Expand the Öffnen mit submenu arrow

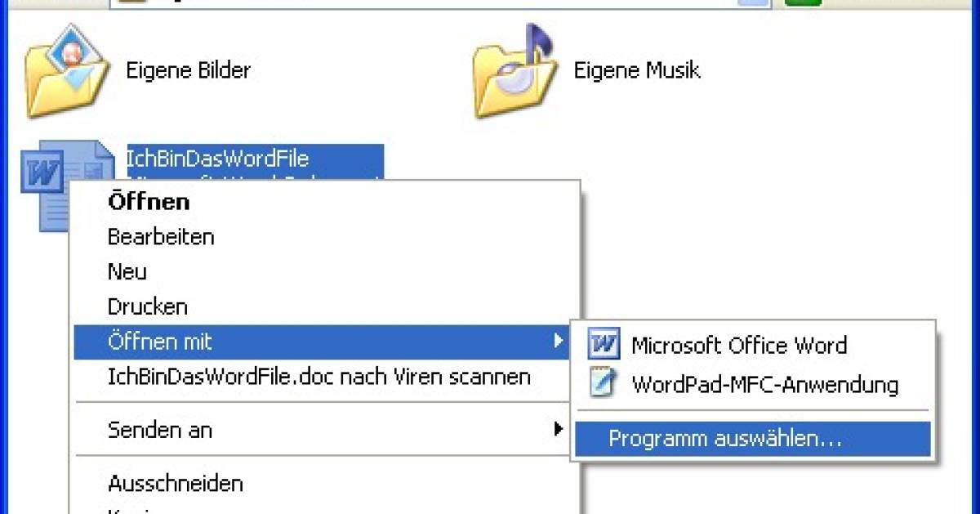tap(558, 341)
